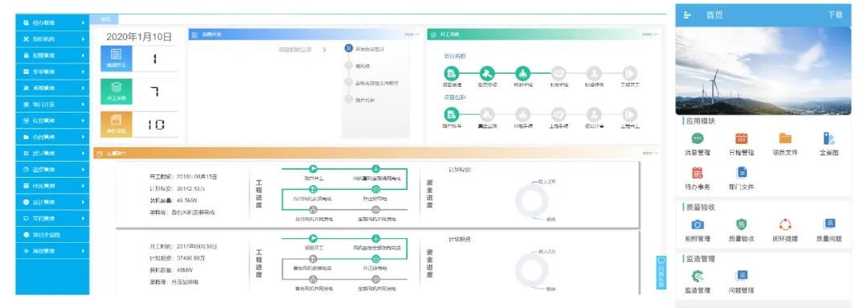Tap 下载 in the mobile header

coord(835,15)
